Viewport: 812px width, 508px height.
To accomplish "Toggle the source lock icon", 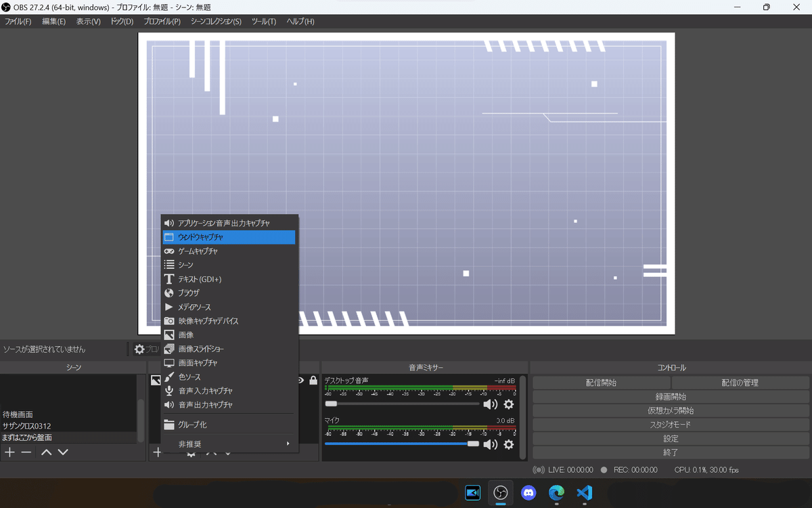I will [313, 381].
